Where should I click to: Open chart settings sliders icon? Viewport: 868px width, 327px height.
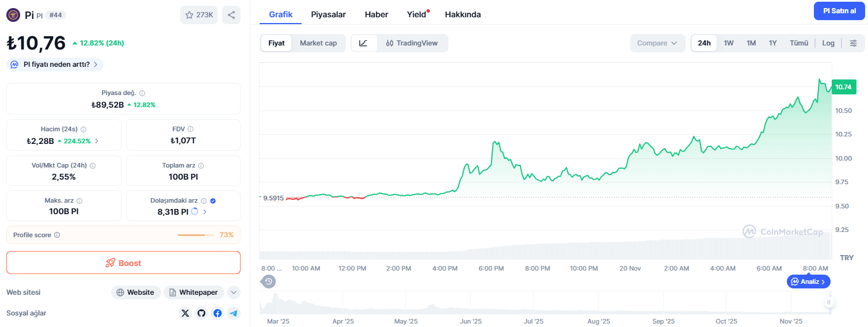[853, 43]
